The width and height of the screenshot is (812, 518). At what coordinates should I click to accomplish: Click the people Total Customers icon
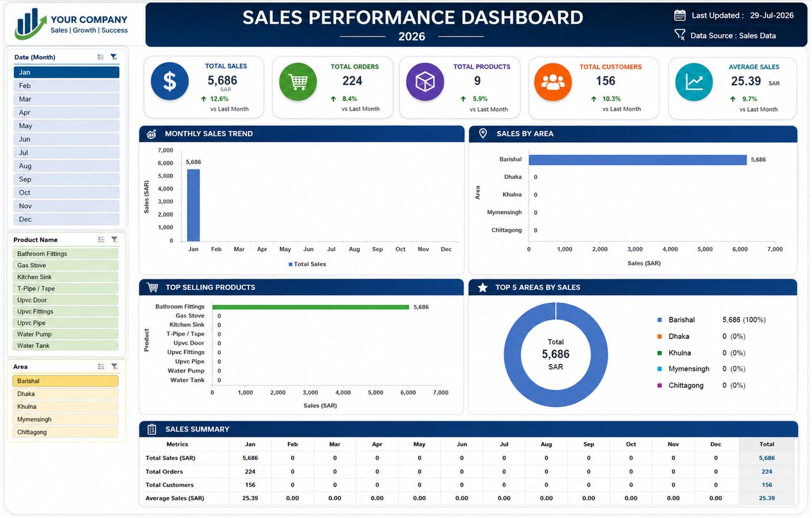coord(553,81)
